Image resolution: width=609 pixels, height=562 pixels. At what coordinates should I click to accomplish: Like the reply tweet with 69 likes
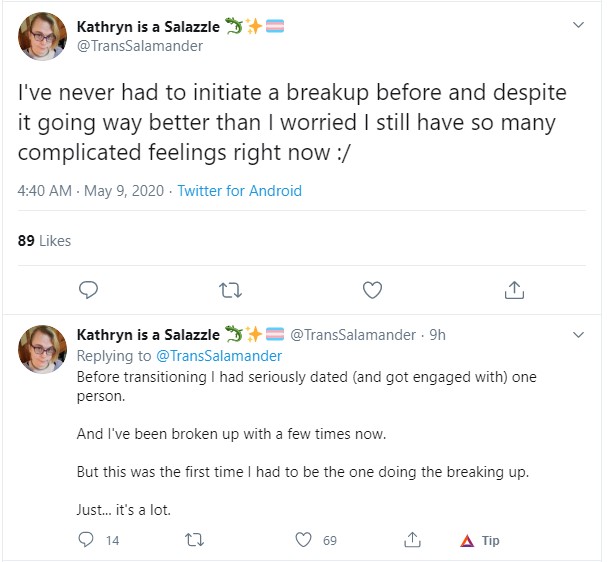303,539
